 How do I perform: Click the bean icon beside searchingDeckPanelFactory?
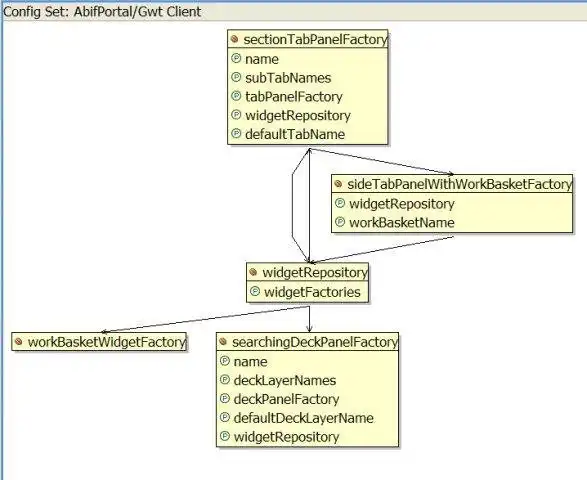[223, 342]
